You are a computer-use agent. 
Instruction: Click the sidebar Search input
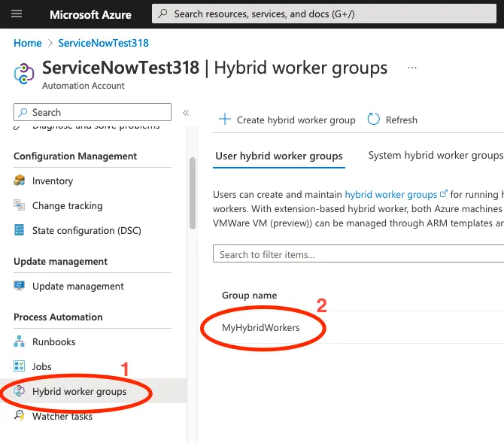point(93,112)
